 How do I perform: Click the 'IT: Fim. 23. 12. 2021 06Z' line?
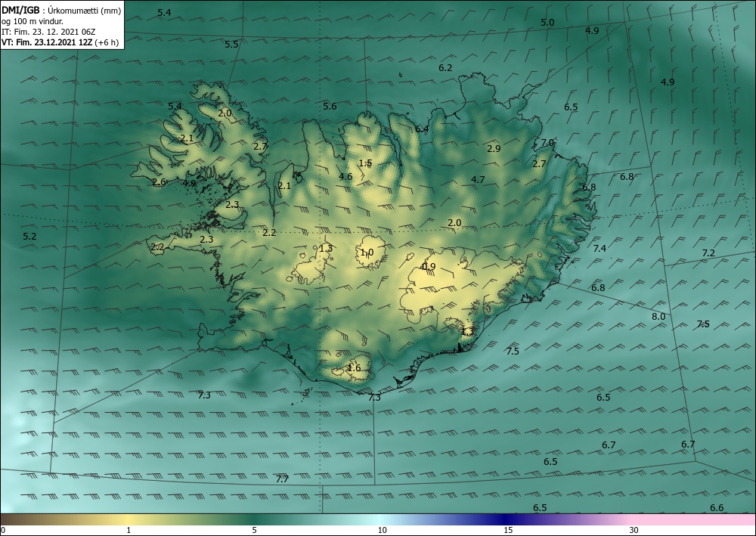pos(48,32)
